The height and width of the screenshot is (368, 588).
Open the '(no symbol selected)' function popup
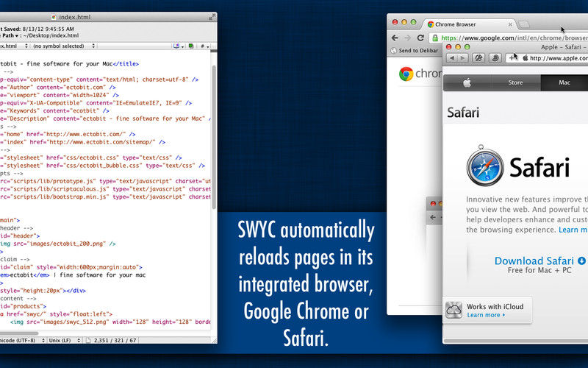63,46
